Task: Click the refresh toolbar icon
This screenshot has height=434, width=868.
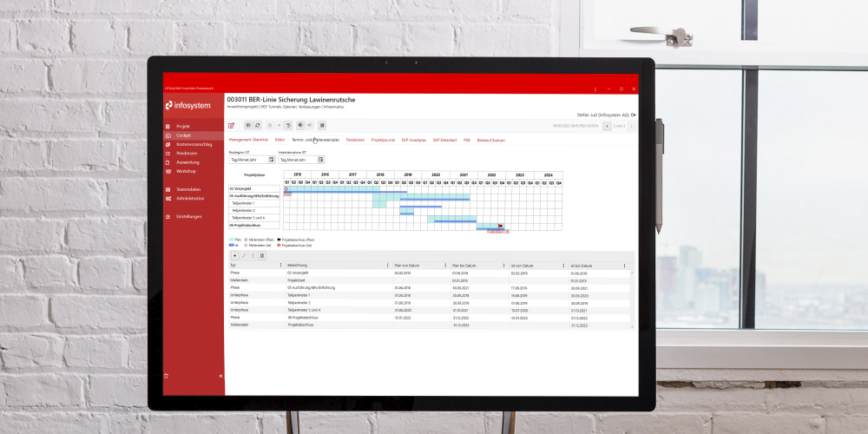Action: pos(258,126)
